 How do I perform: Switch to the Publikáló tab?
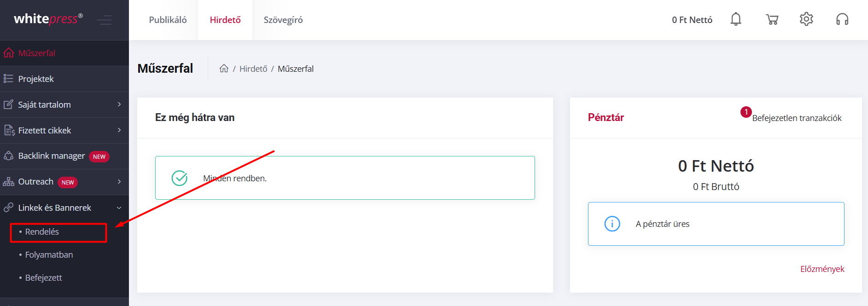click(x=168, y=20)
